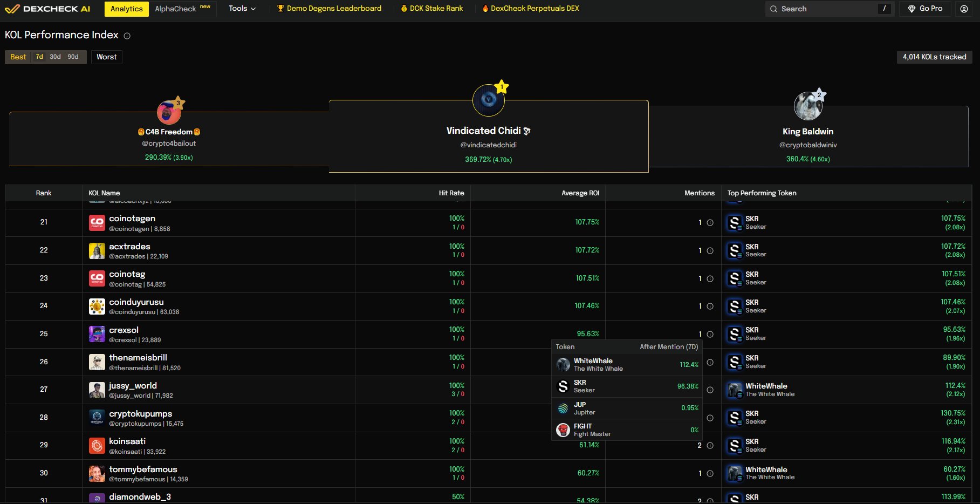Sort table by Average ROI column
980x504 pixels.
(580, 193)
